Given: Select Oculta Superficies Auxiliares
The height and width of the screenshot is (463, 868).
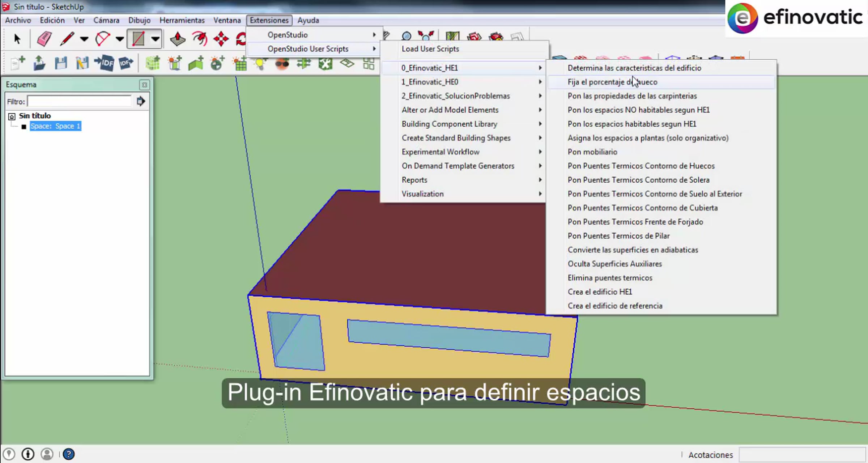Looking at the screenshot, I should click(x=661, y=264).
